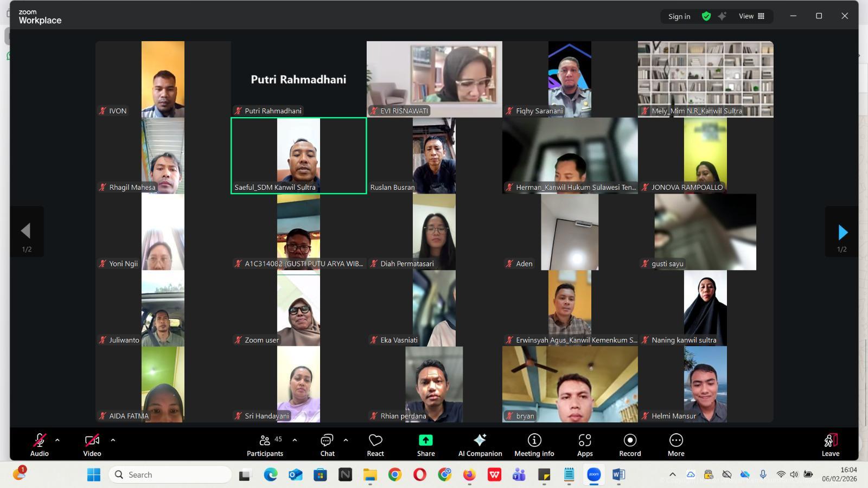Image resolution: width=868 pixels, height=488 pixels.
Task: Open Microsoft Word from the taskbar
Action: 618,475
